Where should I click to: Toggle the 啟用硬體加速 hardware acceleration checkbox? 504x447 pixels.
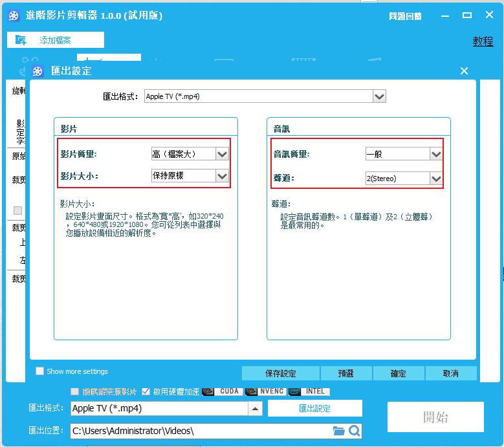click(x=146, y=391)
